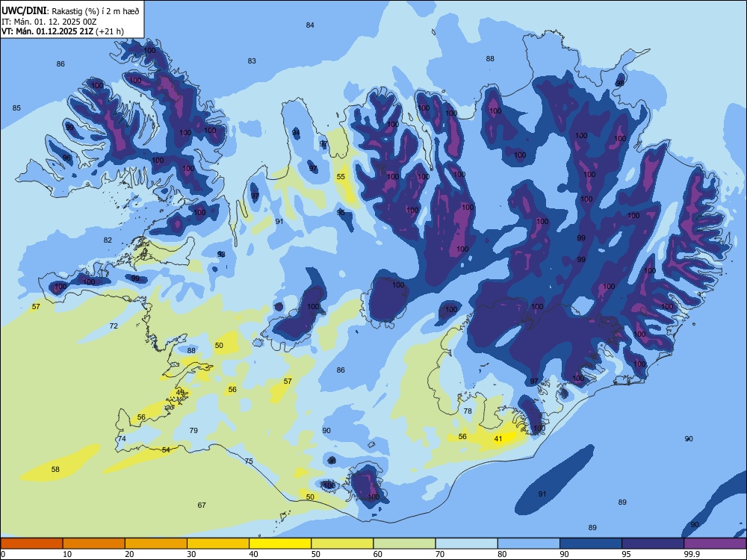This screenshot has width=747, height=560.
Task: Click the humidity value 72 off the west coast
Action: pyautogui.click(x=114, y=326)
